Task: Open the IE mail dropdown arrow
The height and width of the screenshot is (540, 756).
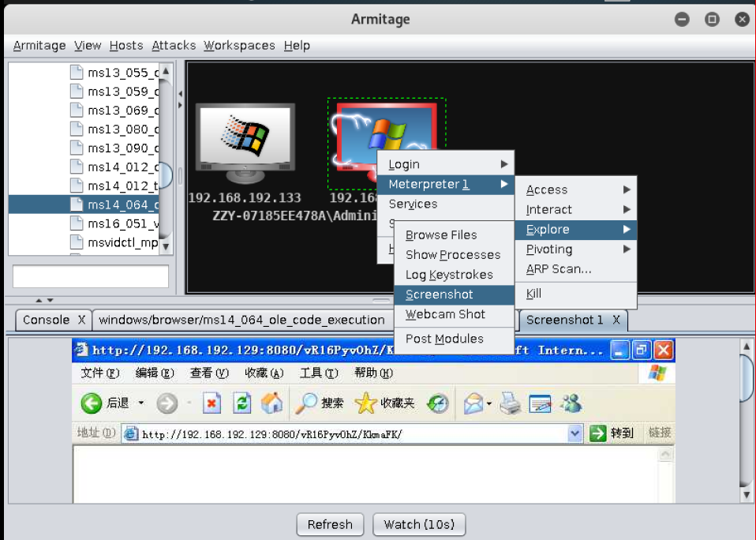Action: click(x=489, y=403)
